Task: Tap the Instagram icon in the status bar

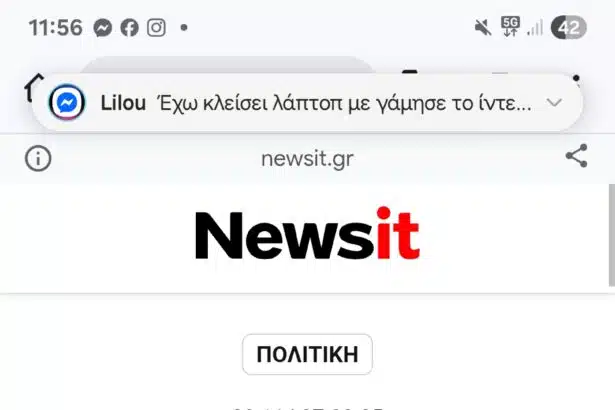Action: pos(156,28)
